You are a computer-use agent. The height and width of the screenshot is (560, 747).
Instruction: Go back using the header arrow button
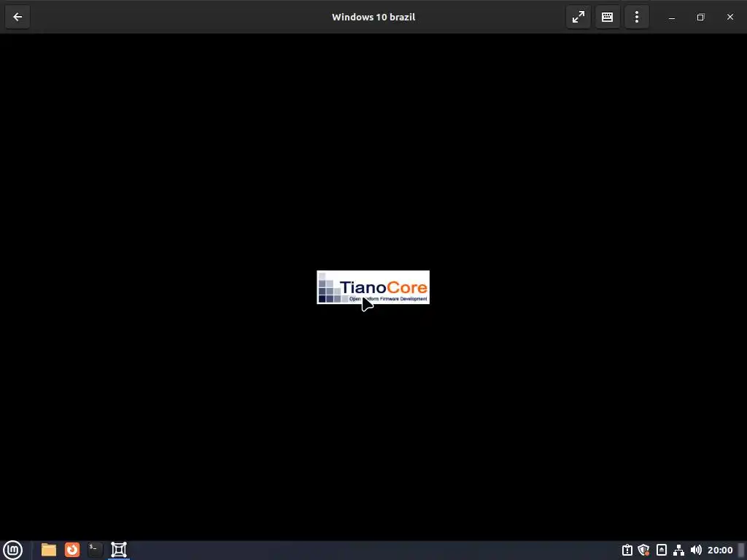point(18,17)
